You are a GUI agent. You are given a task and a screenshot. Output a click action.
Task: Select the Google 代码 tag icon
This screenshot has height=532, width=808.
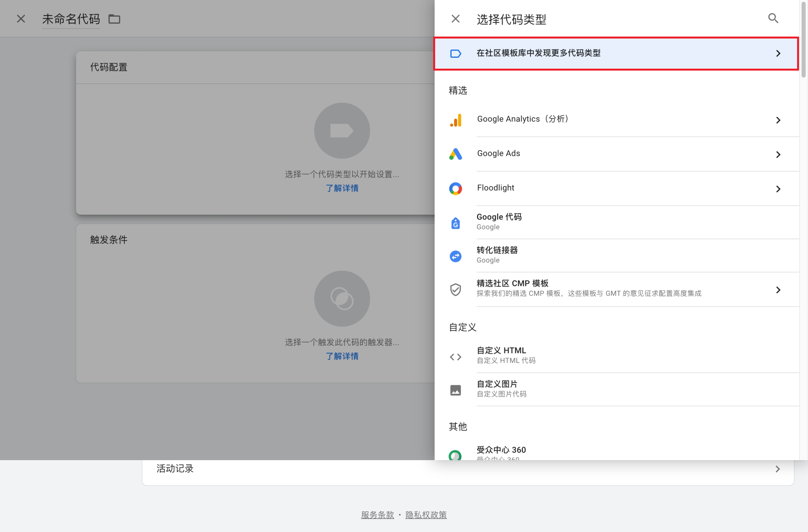455,222
